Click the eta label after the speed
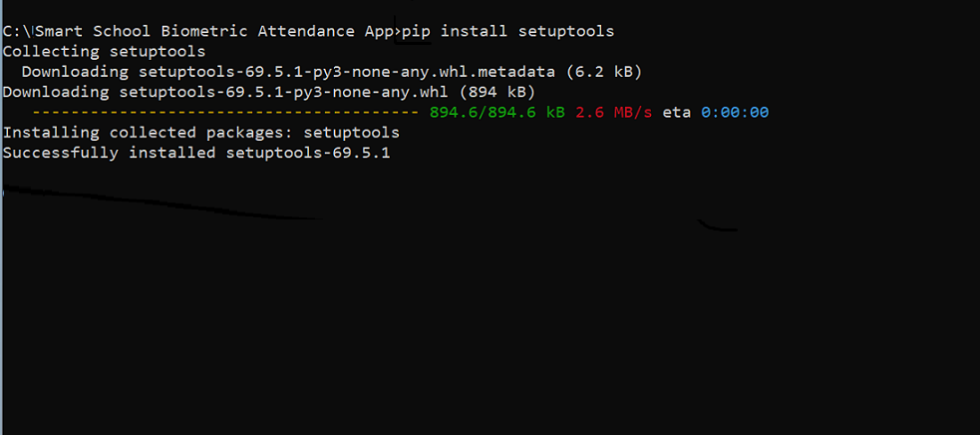The height and width of the screenshot is (435, 980). click(677, 112)
